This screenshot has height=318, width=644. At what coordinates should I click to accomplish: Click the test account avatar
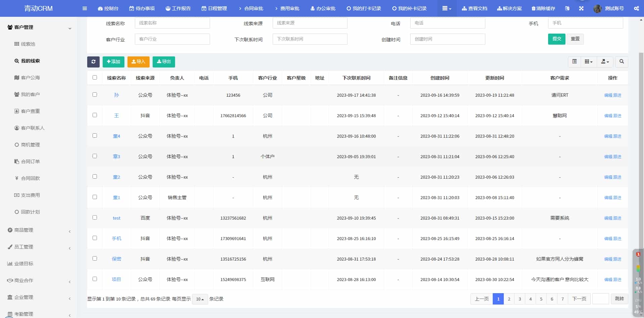[597, 9]
